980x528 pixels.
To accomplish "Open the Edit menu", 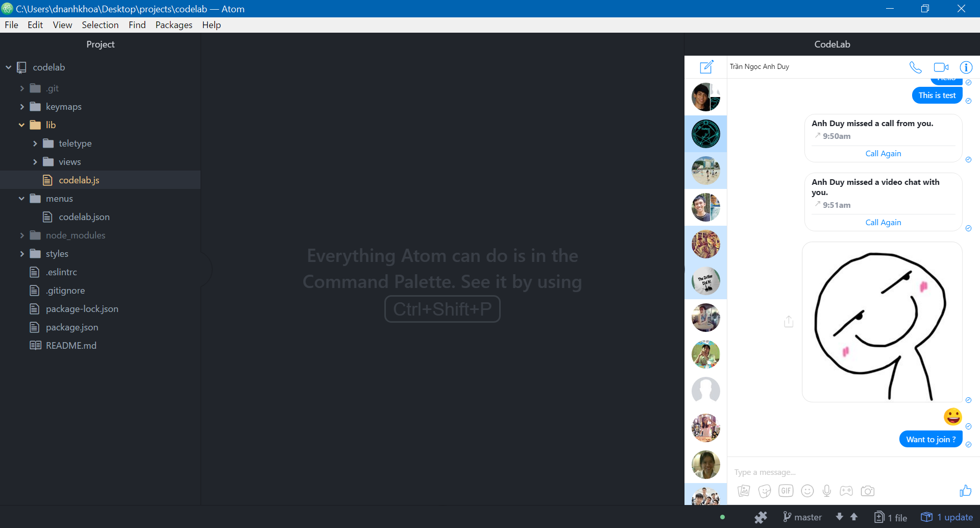I will coord(35,25).
